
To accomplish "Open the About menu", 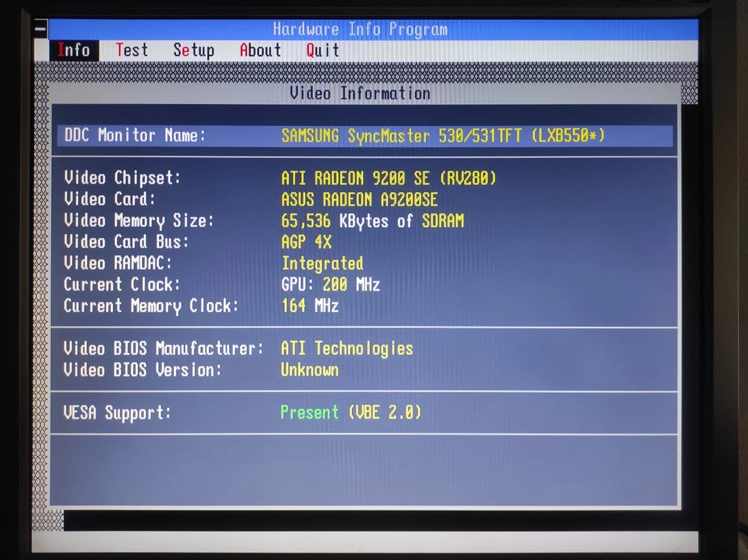I will 261,51.
